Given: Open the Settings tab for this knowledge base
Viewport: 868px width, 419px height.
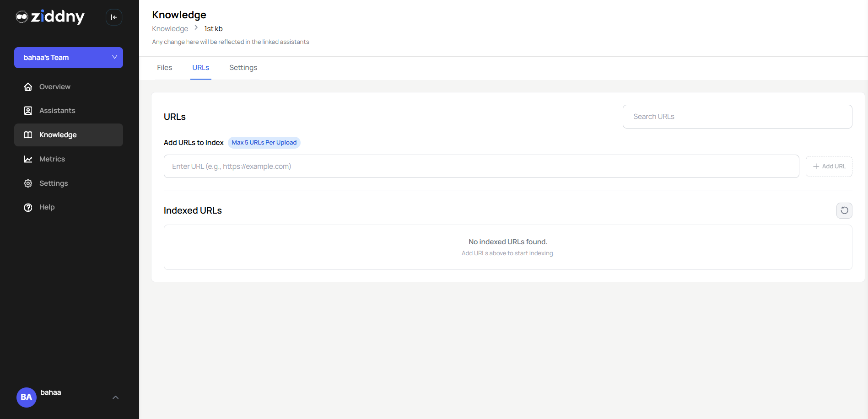Looking at the screenshot, I should coord(243,67).
